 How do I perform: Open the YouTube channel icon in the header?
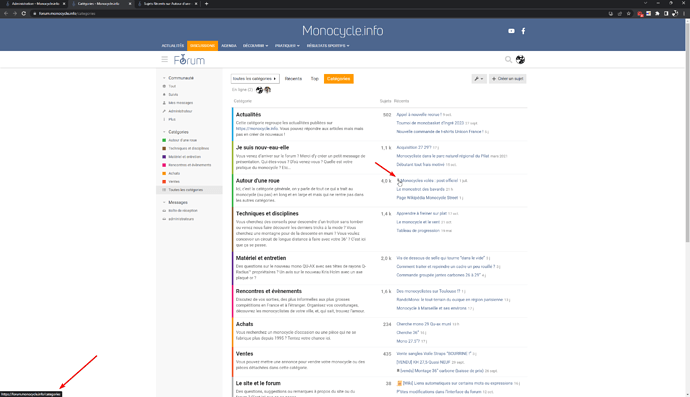click(511, 31)
